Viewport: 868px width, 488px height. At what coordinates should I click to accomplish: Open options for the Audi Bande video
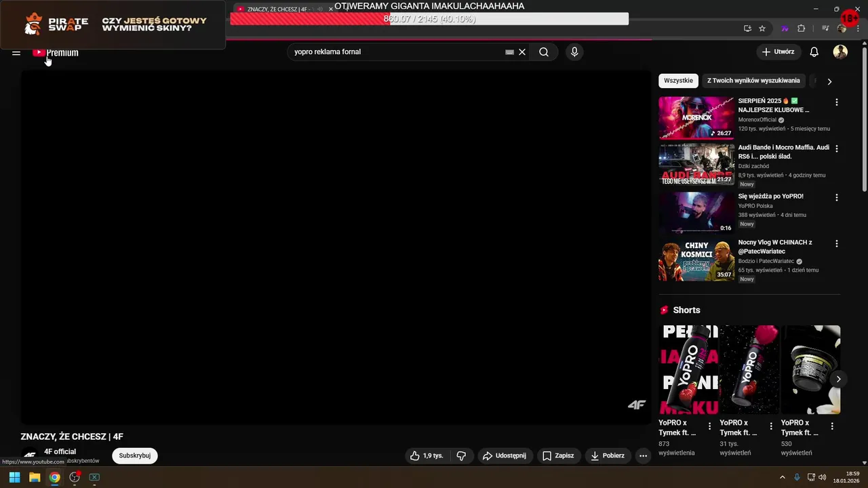coord(836,148)
